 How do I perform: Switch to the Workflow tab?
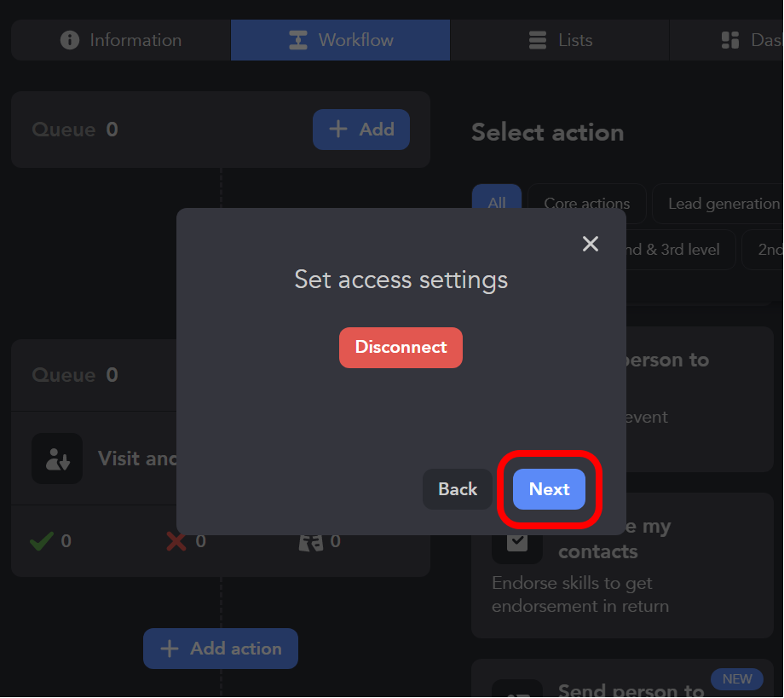[340, 40]
